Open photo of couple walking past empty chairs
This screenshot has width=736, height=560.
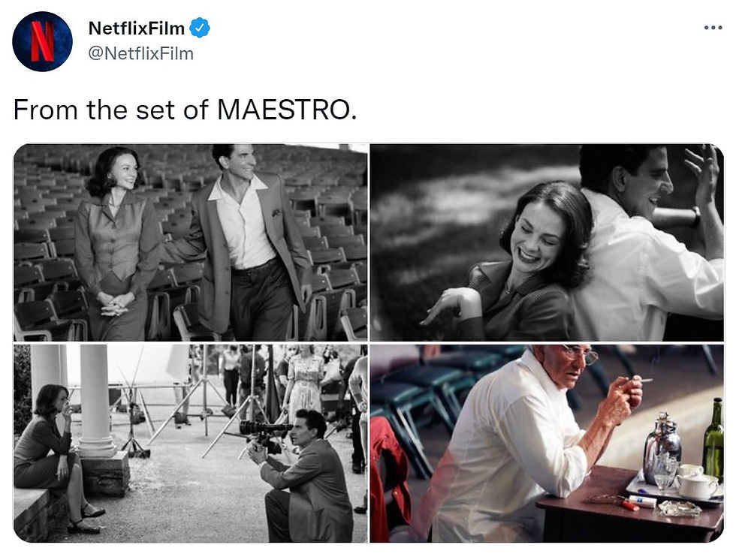click(190, 242)
